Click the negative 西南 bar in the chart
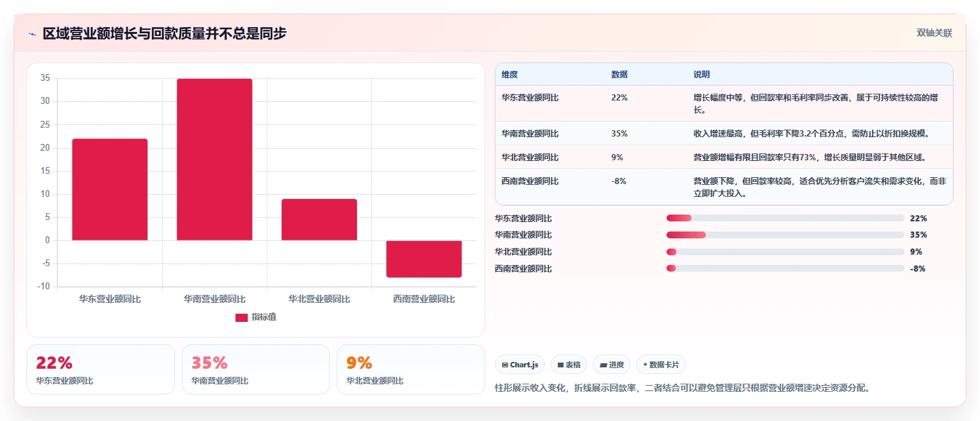 [424, 259]
